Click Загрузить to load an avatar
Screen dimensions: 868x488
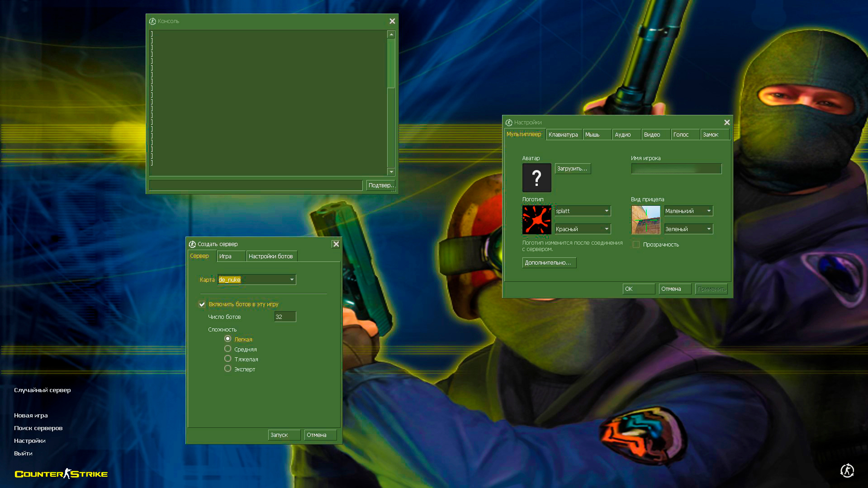click(572, 168)
